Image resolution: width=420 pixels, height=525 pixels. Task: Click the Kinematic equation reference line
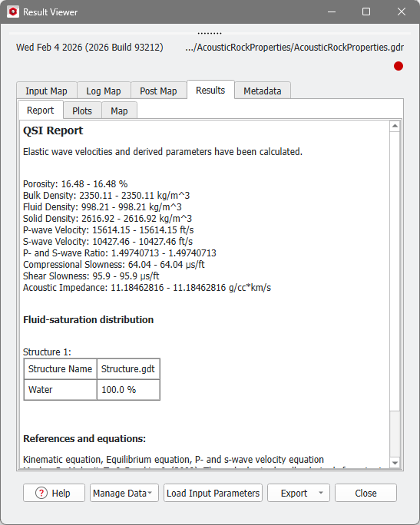click(174, 459)
